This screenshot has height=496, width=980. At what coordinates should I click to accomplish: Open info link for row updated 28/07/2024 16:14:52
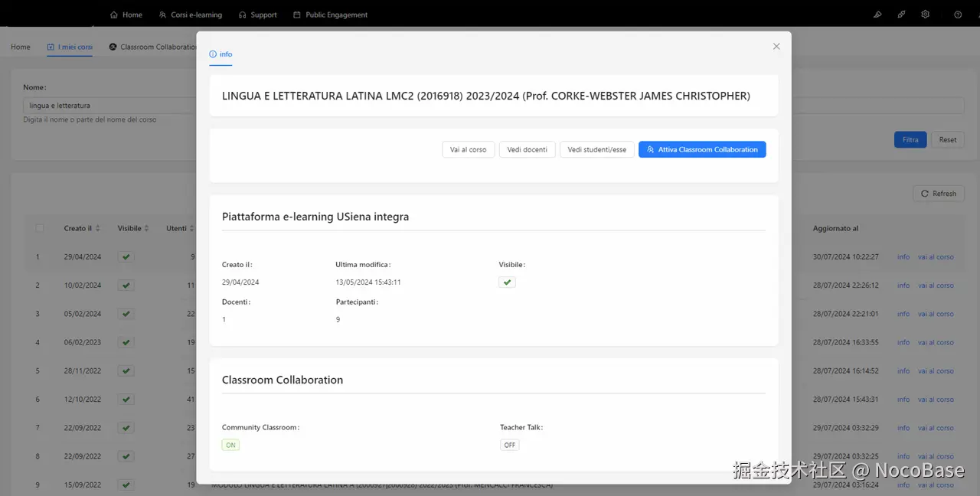pos(903,371)
